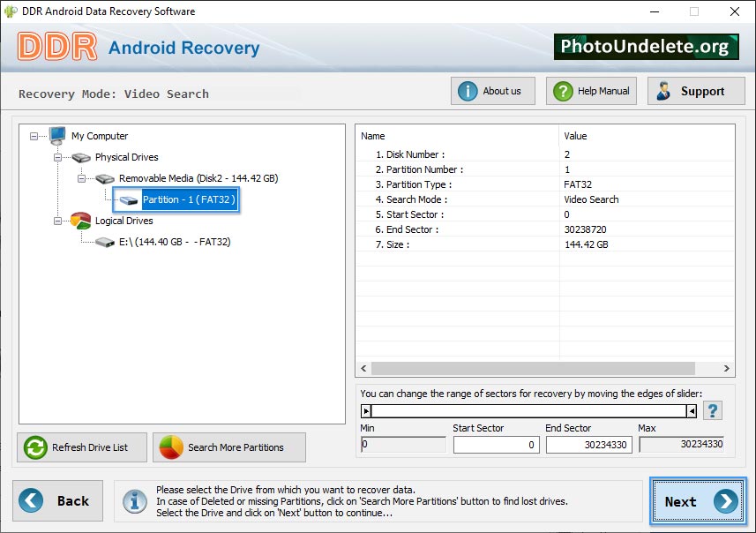Click Search More Partitions button text
756x533 pixels.
point(236,447)
